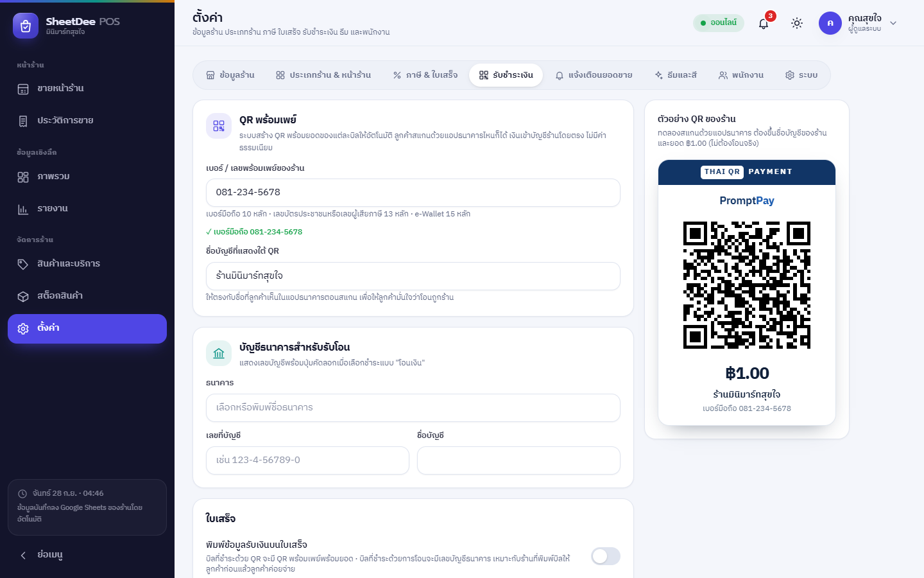The height and width of the screenshot is (578, 924).
Task: Open notifications bell with 3 alerts
Action: 764,23
